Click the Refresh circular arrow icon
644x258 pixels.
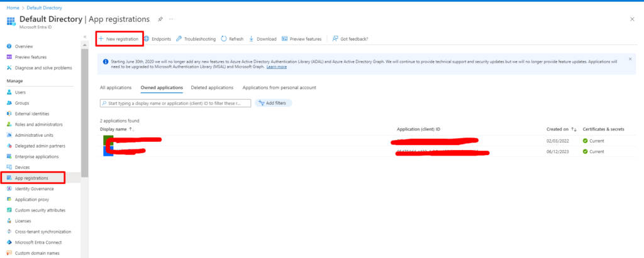(x=224, y=39)
